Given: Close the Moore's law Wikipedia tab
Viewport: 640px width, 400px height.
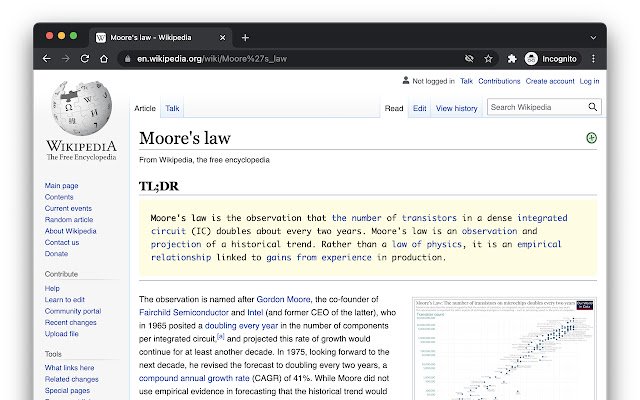Looking at the screenshot, I should coord(222,38).
